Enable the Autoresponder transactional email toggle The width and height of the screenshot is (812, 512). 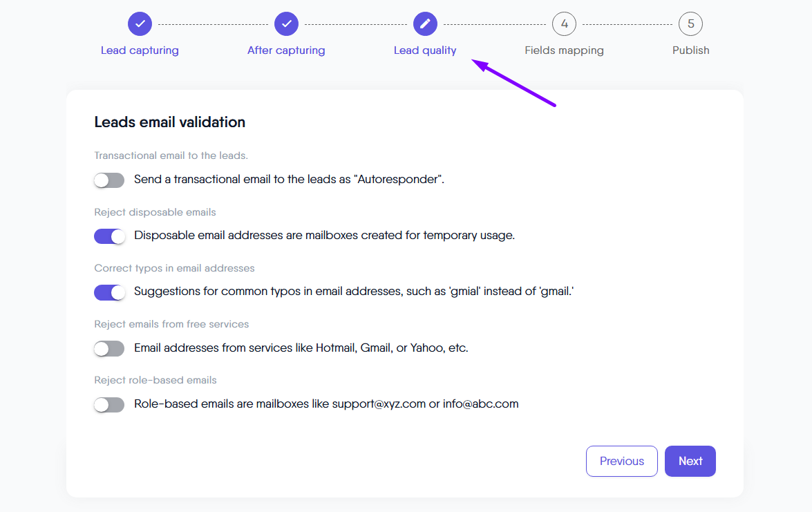[x=109, y=180]
